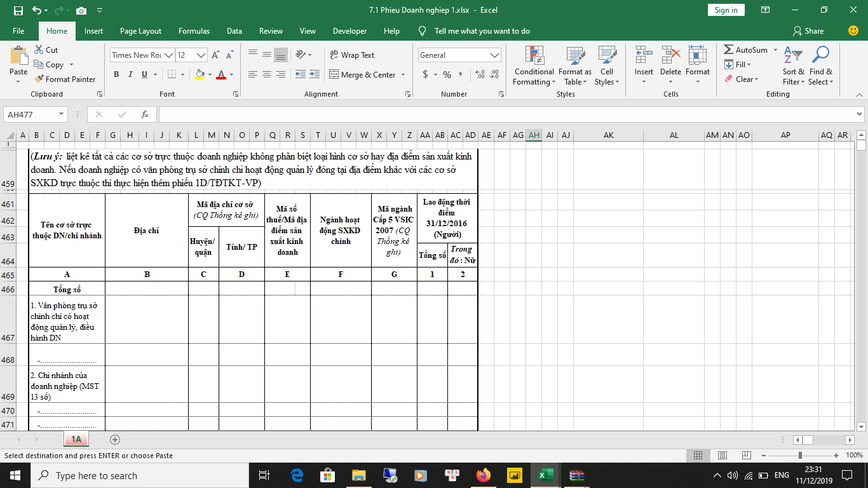
Task: Expand the AutoSum dropdown arrow
Action: [x=775, y=50]
